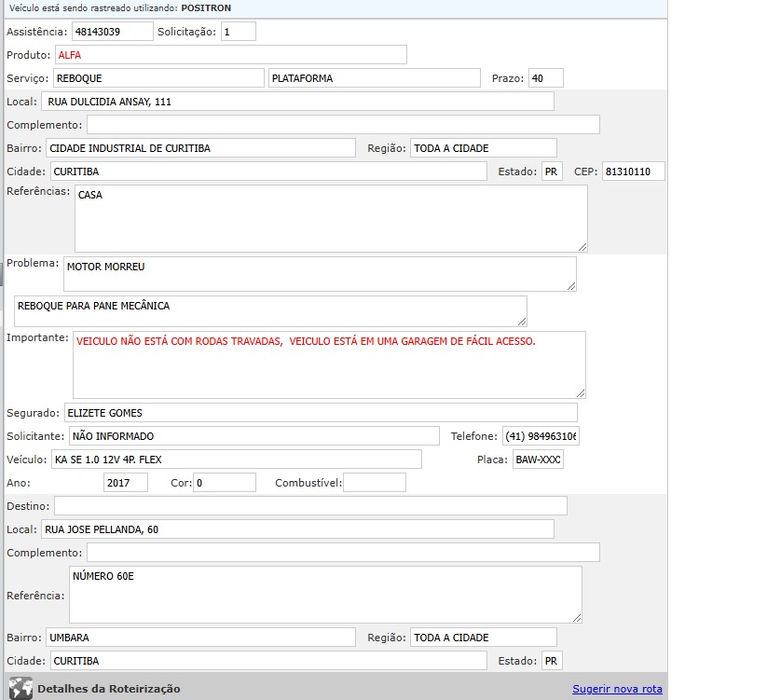Click the Problema text area MOTOR MORREU

tap(320, 274)
